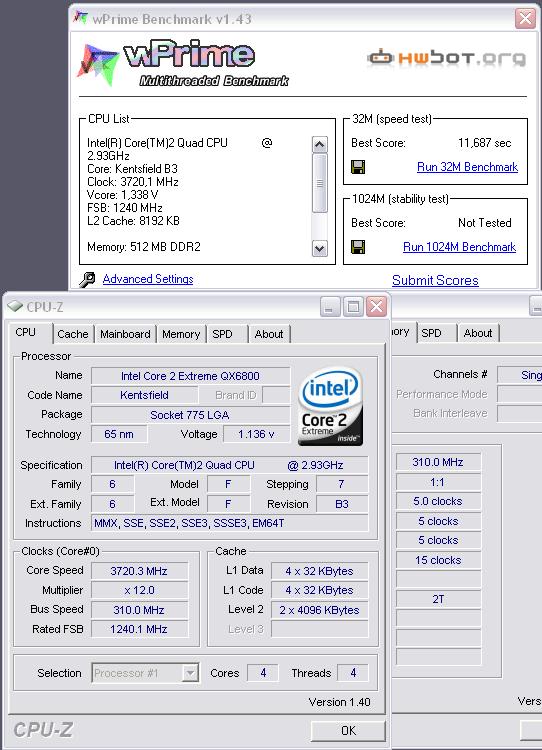Click the Technology value 65 nm
This screenshot has width=542, height=750.
coord(119,434)
